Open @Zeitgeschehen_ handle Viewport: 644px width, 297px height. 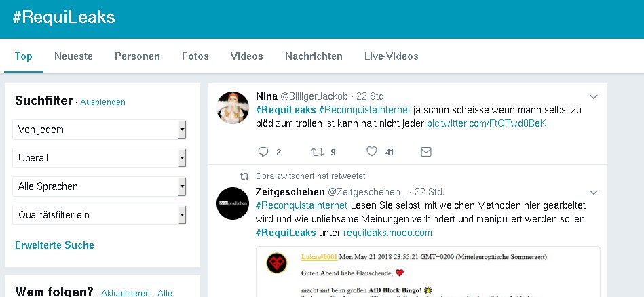(x=366, y=192)
